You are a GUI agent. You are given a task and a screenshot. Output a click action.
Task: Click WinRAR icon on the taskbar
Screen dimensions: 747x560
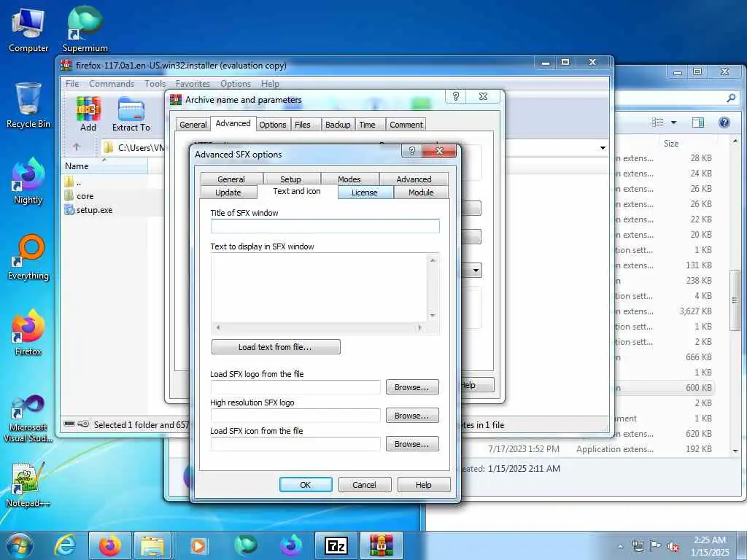tap(382, 545)
